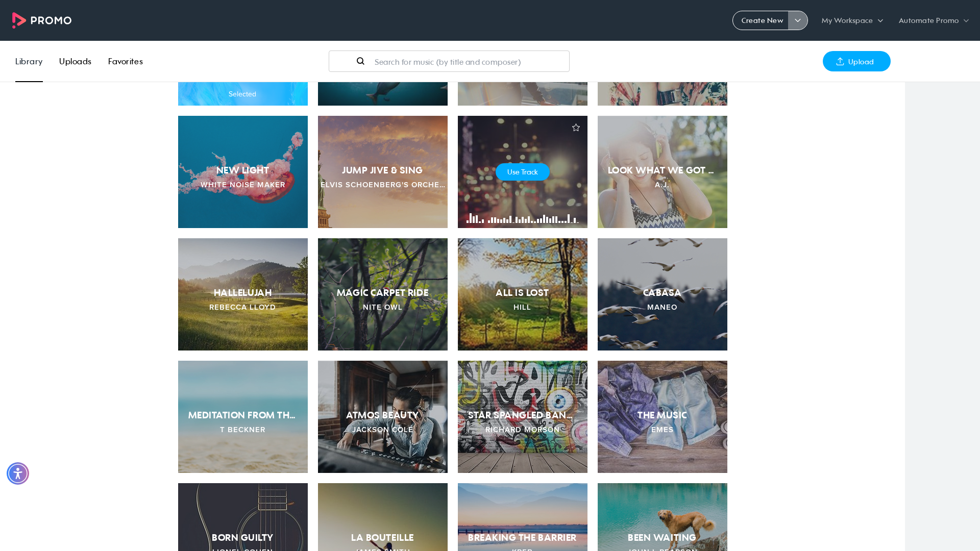Select the La Bouteille track card
The image size is (980, 551).
[383, 517]
